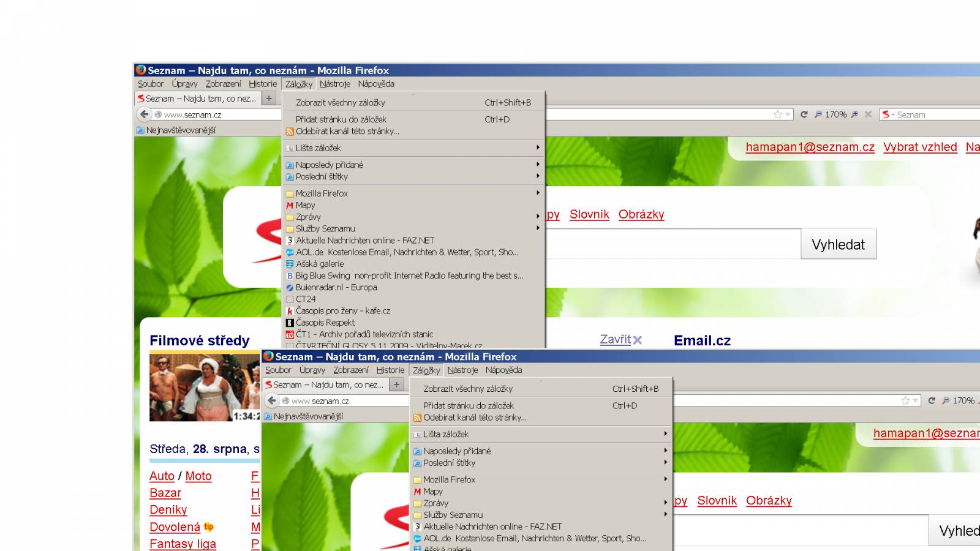
Task: Select Big Blue Swing bookmark in the back window
Action: (413, 275)
